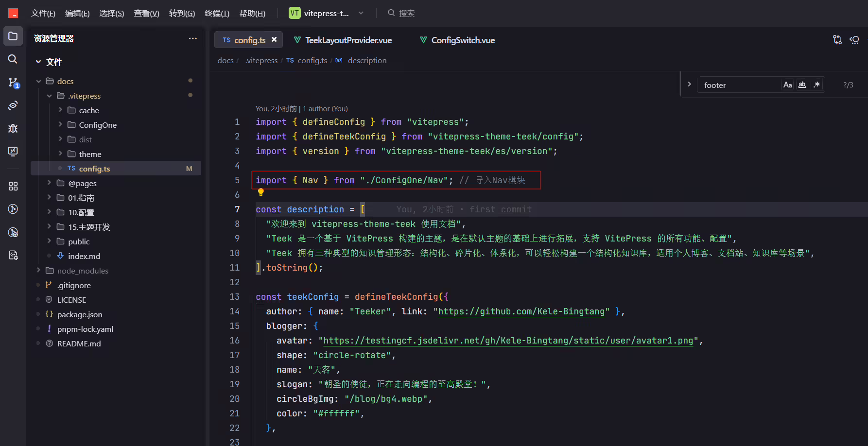Viewport: 868px width, 446px height.
Task: Click the compare changes icon in editor toolbar
Action: [x=837, y=40]
